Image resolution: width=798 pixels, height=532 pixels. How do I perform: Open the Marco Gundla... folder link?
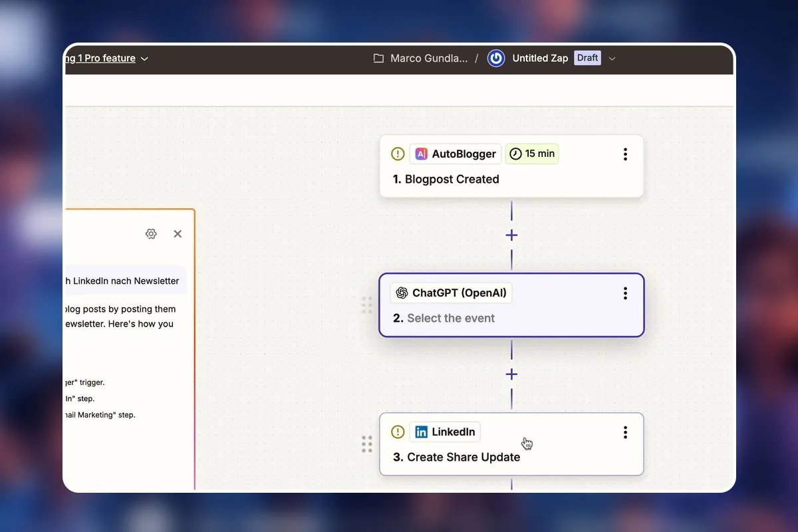pyautogui.click(x=428, y=59)
